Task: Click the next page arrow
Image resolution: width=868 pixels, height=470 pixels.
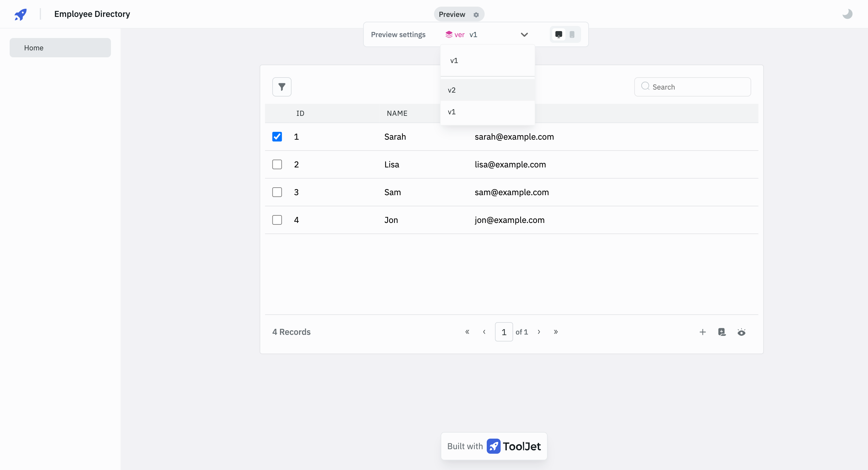Action: coord(539,332)
